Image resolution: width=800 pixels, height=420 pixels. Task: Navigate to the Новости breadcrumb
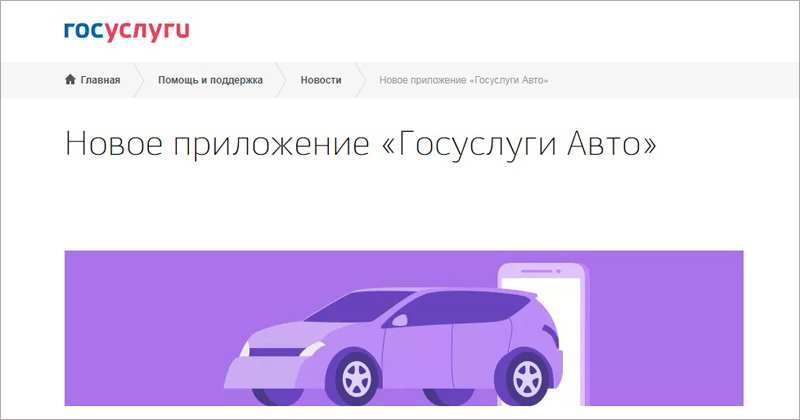pos(321,80)
